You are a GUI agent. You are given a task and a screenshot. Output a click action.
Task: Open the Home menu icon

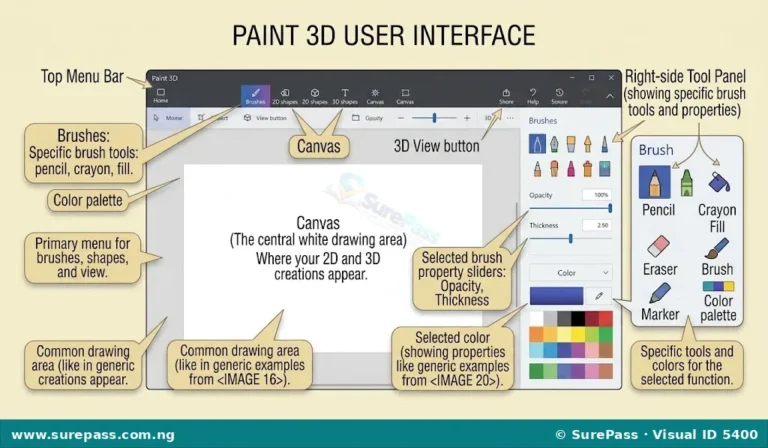coord(161,95)
